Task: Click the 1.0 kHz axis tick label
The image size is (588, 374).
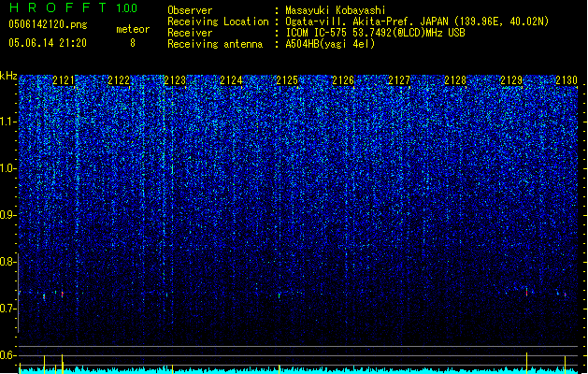Action: coord(8,168)
